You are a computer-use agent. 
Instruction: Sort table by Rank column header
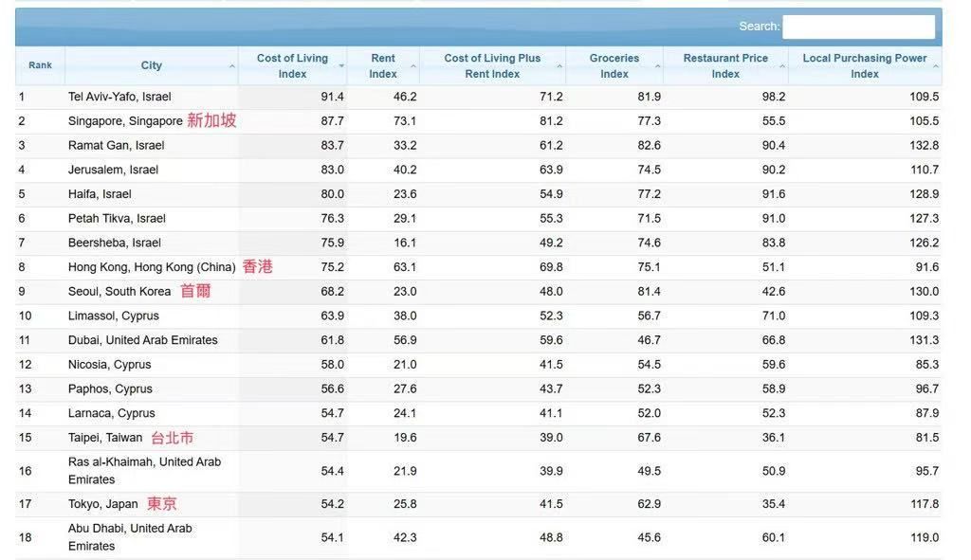click(40, 65)
